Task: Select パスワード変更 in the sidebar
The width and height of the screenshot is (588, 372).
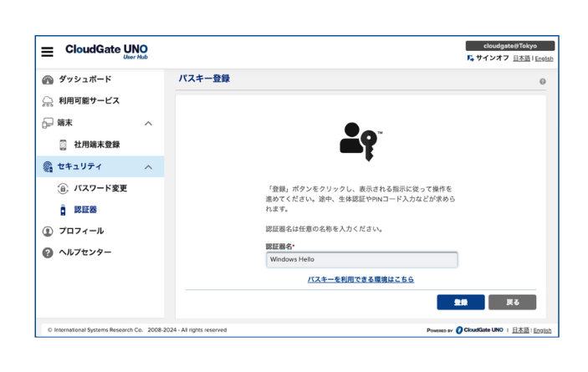Action: [100, 188]
